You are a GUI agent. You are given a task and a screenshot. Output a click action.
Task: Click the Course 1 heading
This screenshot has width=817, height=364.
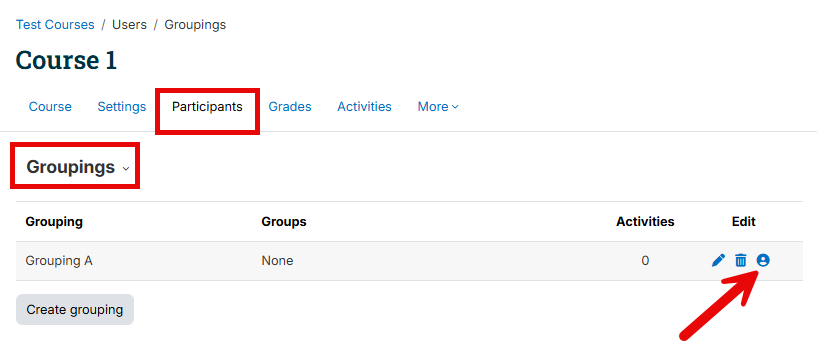66,60
